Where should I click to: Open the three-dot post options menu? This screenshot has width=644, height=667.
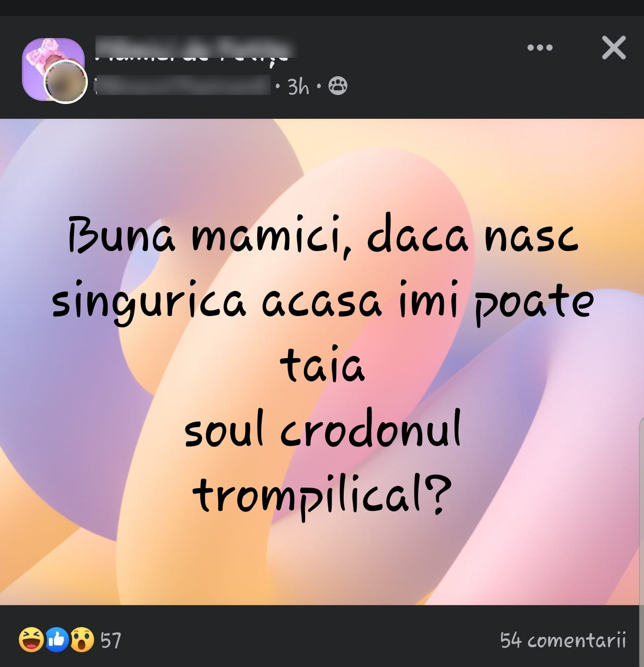click(540, 48)
